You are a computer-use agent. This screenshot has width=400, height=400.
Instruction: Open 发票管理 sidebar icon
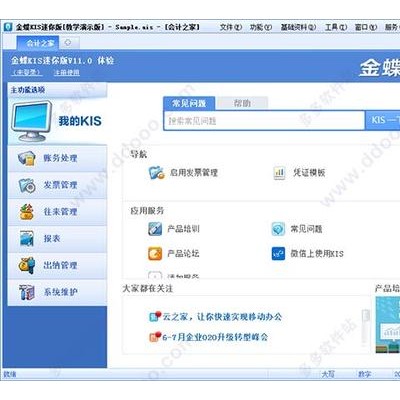coord(27,185)
